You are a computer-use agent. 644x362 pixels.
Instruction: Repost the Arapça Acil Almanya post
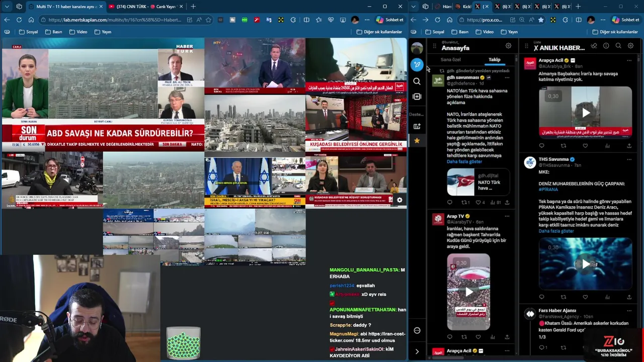pyautogui.click(x=563, y=146)
